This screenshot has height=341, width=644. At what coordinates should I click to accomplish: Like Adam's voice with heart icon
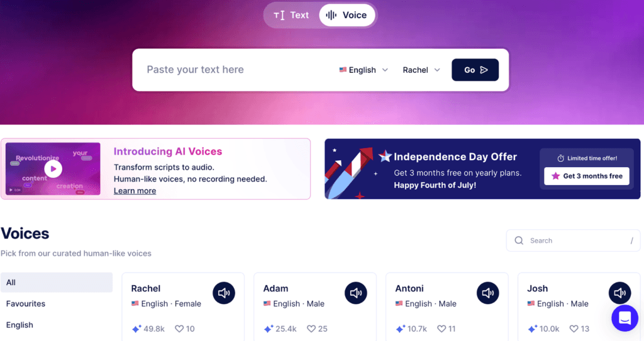[x=311, y=328]
